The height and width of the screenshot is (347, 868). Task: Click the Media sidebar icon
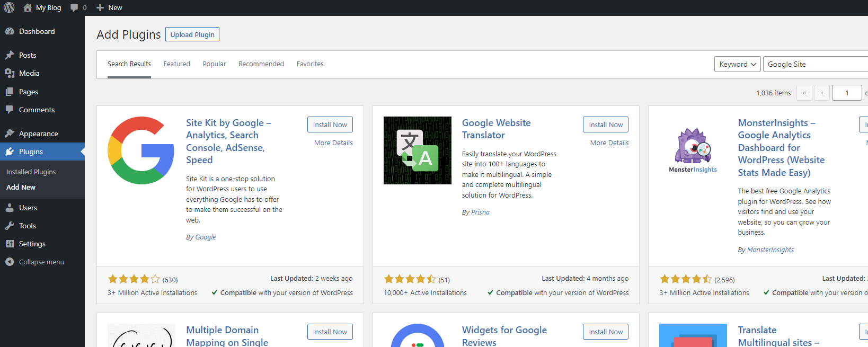pos(10,73)
